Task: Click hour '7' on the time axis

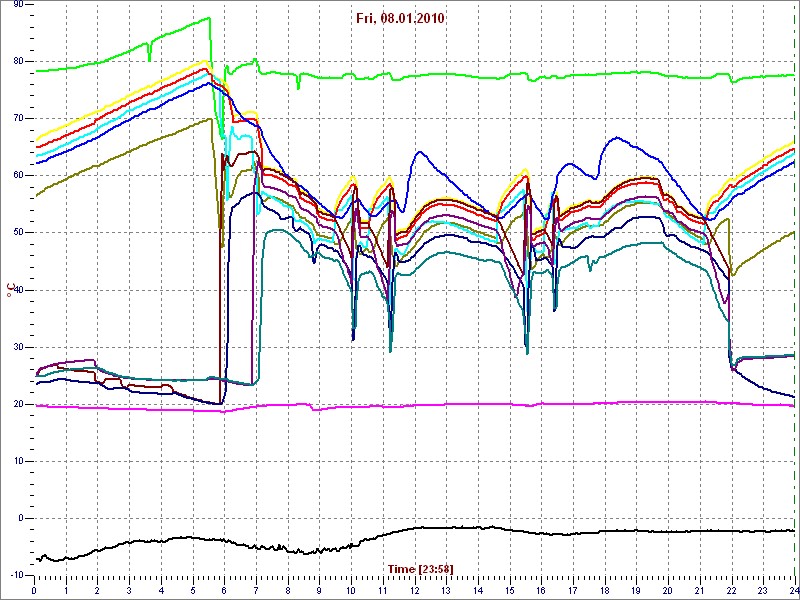Action: point(256,588)
